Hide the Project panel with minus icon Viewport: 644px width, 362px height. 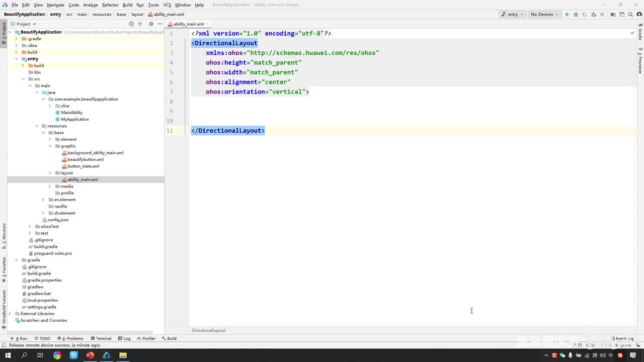click(x=160, y=24)
